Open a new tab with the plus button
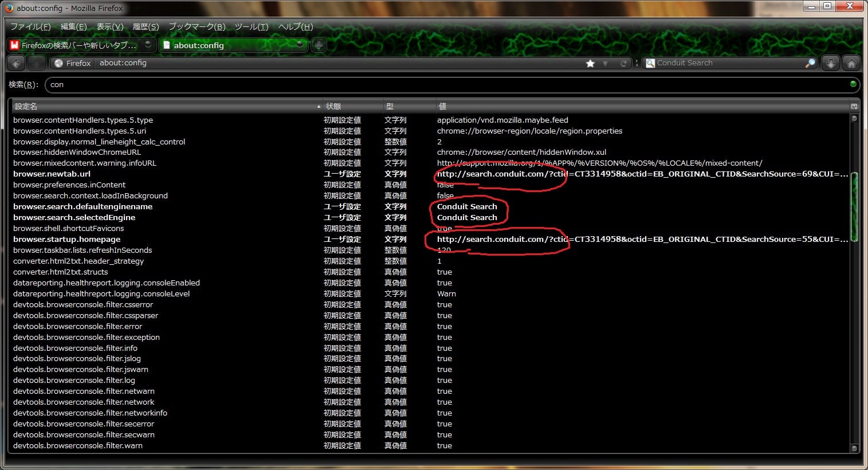The height and width of the screenshot is (470, 868). (x=319, y=45)
